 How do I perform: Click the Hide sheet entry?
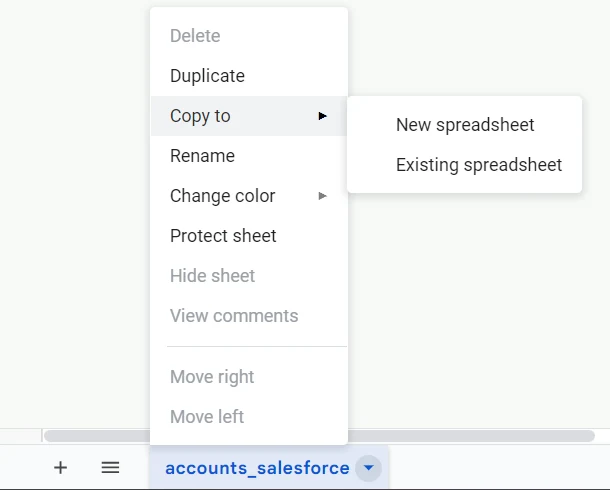(x=249, y=276)
